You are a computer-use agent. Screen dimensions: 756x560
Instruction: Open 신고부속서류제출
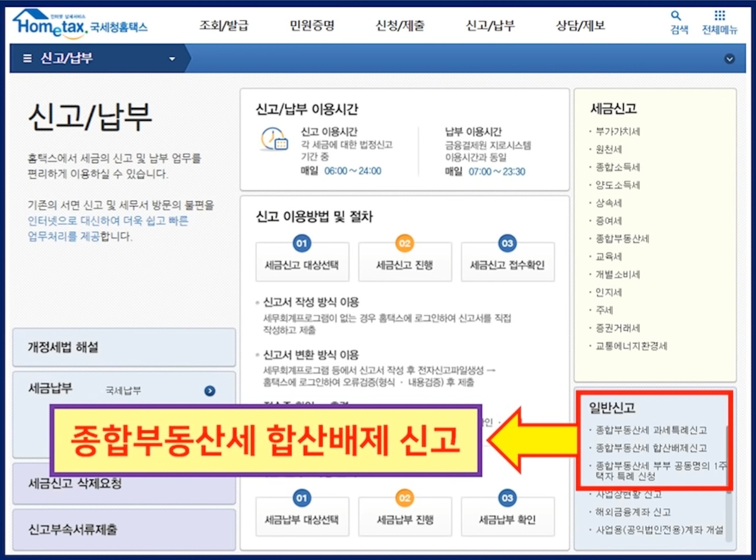124,530
